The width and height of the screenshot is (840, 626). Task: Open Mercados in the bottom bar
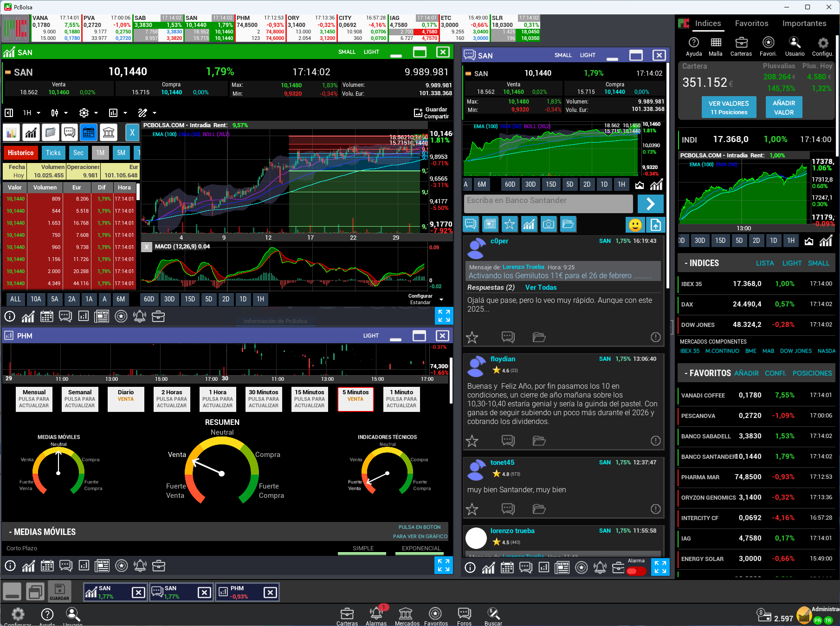[407, 617]
